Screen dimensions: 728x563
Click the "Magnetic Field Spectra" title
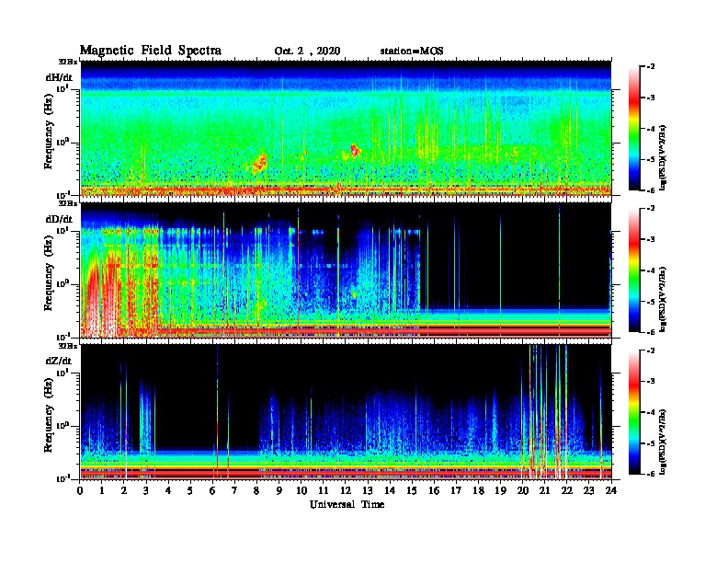coord(151,51)
